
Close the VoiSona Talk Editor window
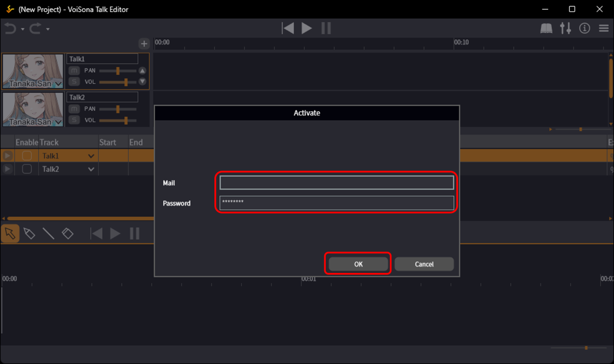[600, 9]
